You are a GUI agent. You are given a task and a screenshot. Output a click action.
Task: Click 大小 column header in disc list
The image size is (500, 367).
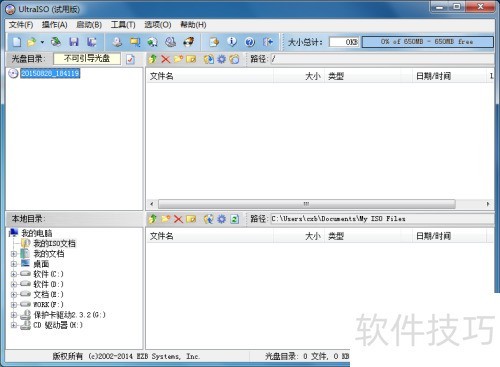tap(299, 76)
